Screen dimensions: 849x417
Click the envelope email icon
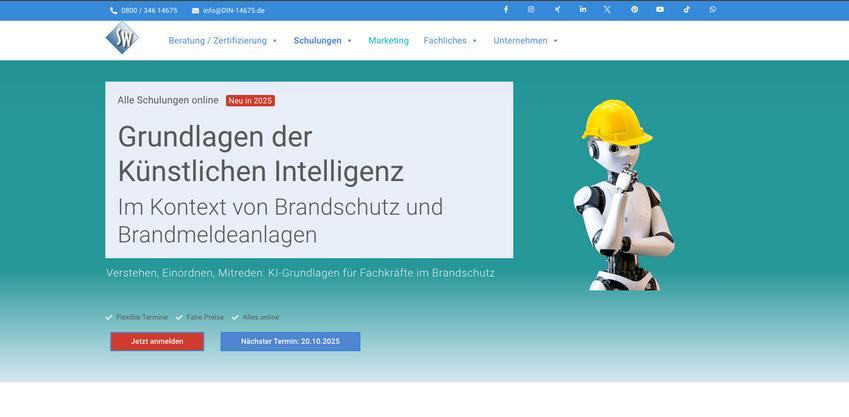tap(195, 10)
